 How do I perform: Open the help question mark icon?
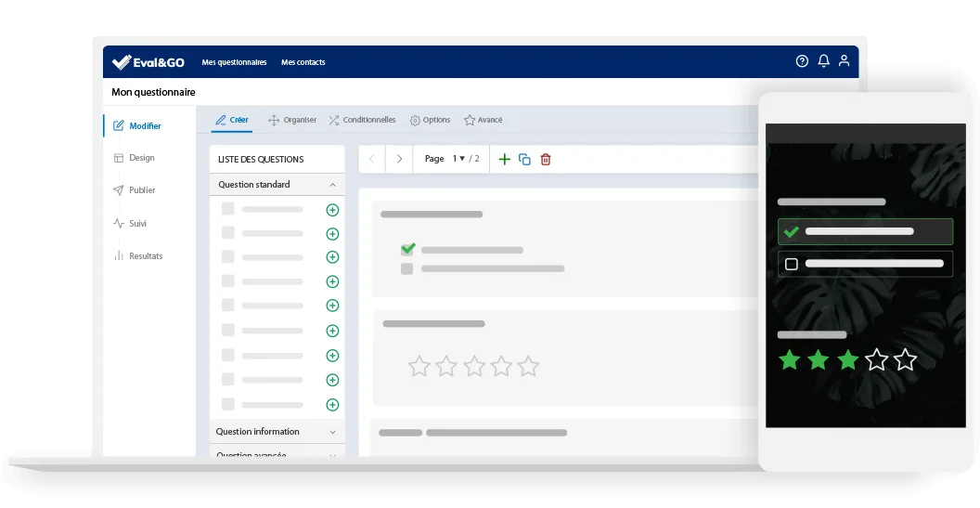[x=802, y=60]
